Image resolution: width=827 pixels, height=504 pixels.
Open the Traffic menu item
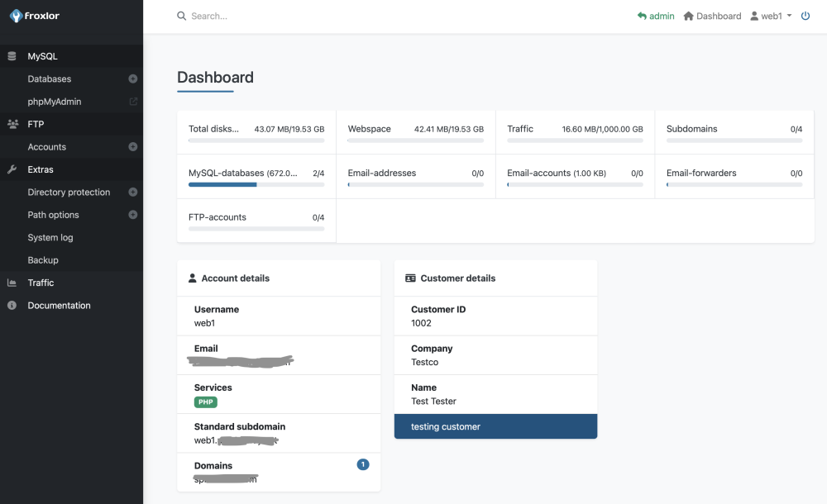pyautogui.click(x=41, y=283)
